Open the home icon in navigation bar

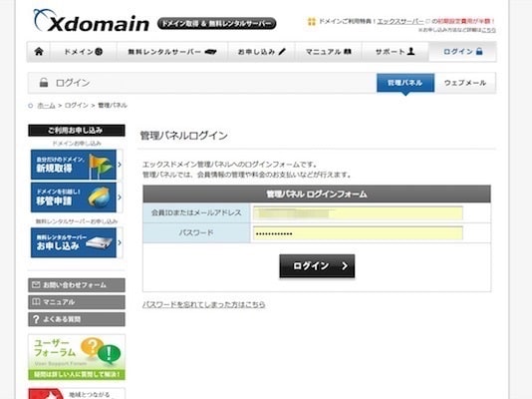[x=39, y=52]
